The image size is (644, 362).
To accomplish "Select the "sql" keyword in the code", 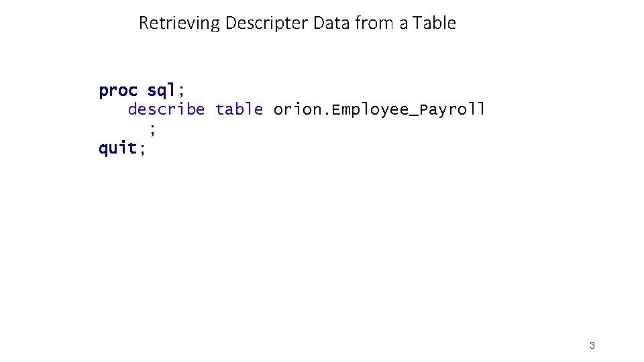I will pyautogui.click(x=161, y=90).
